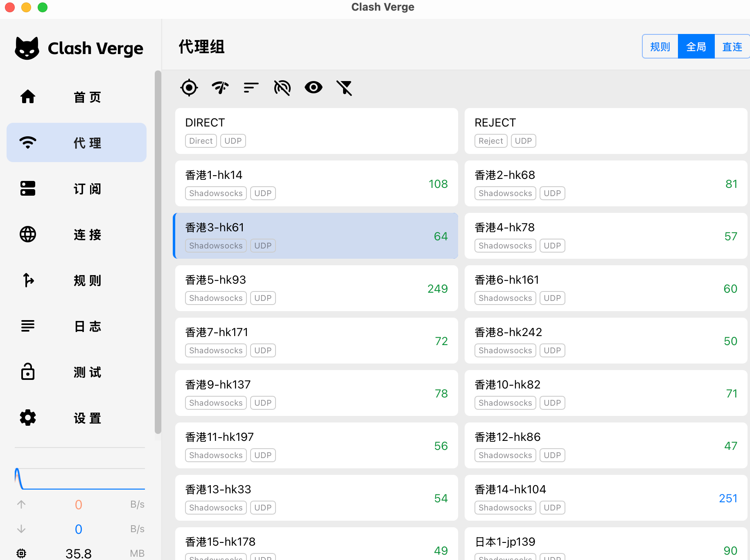Switch to 直连 direct mode
Screen dimensions: 750x560
coord(732,47)
